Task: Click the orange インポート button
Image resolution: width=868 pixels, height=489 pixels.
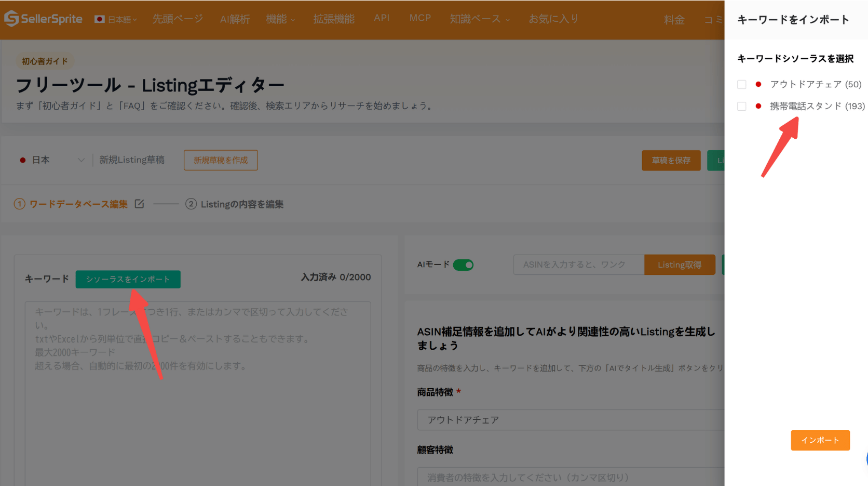Action: (x=820, y=440)
